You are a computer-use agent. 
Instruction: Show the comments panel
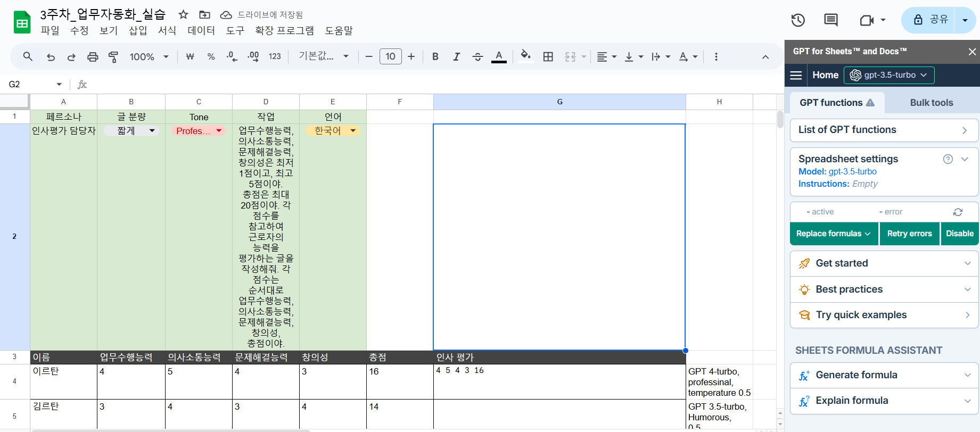830,20
